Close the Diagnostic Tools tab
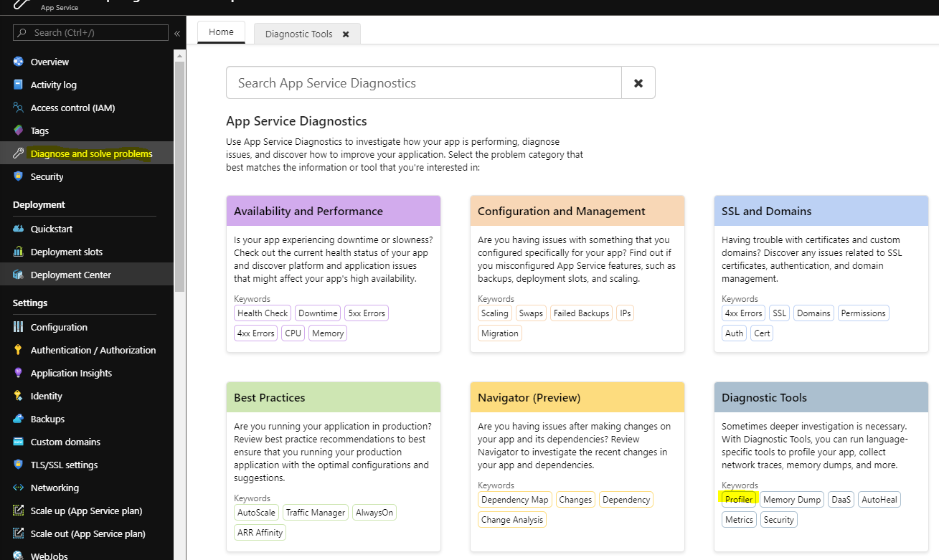939x560 pixels. [346, 34]
